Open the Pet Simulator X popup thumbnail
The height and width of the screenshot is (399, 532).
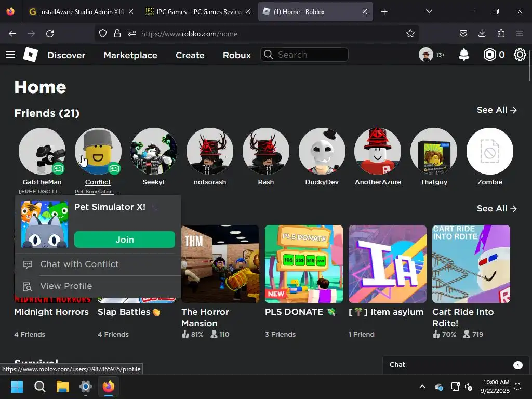pos(45,224)
